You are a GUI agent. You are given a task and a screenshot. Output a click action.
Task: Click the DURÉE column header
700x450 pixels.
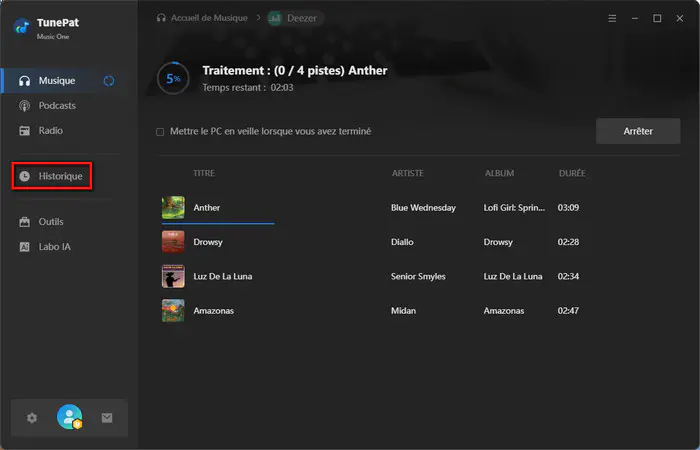coord(572,173)
